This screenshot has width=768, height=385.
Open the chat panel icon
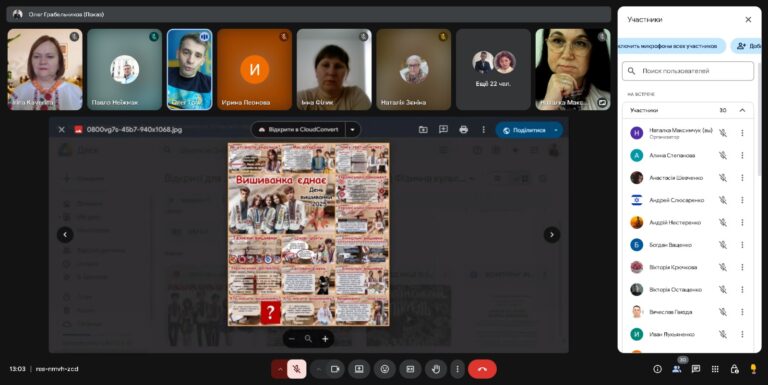(696, 369)
